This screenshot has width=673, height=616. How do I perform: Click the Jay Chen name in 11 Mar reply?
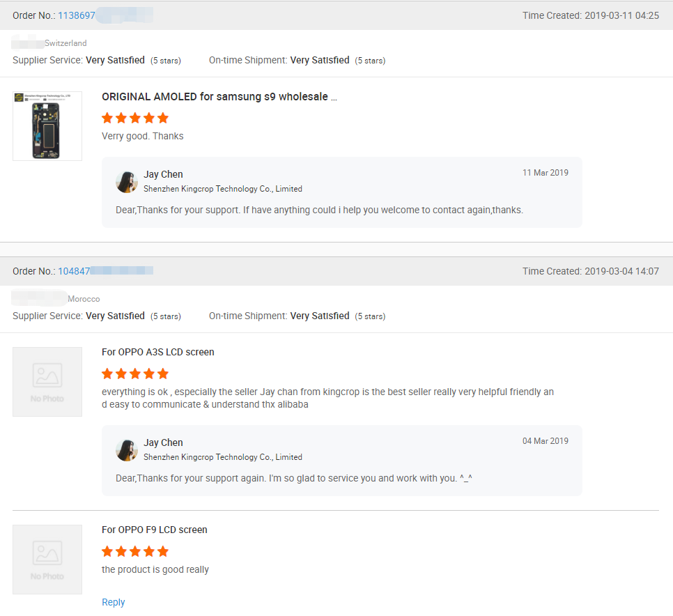pos(164,174)
